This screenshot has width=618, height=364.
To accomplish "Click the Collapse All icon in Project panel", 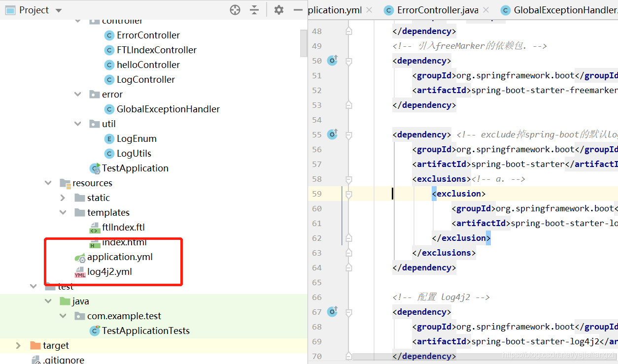I will [x=254, y=10].
